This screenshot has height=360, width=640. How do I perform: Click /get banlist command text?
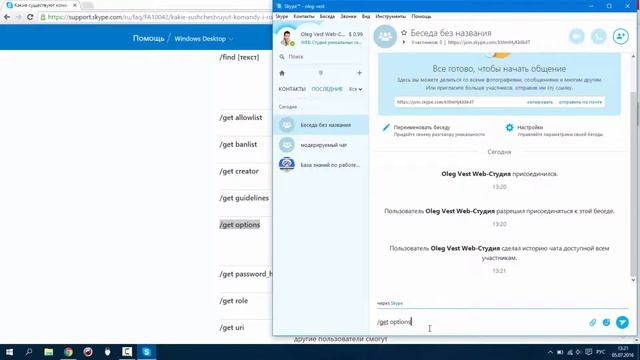[238, 144]
